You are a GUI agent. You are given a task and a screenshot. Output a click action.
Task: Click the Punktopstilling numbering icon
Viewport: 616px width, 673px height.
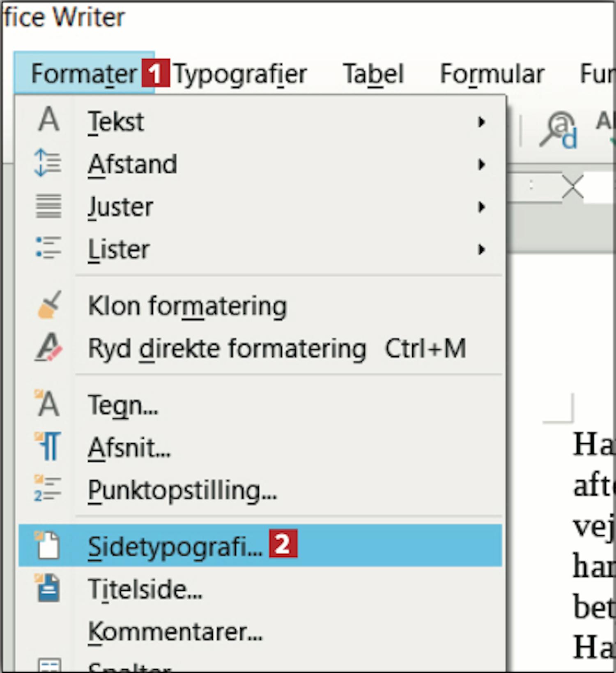pos(48,489)
